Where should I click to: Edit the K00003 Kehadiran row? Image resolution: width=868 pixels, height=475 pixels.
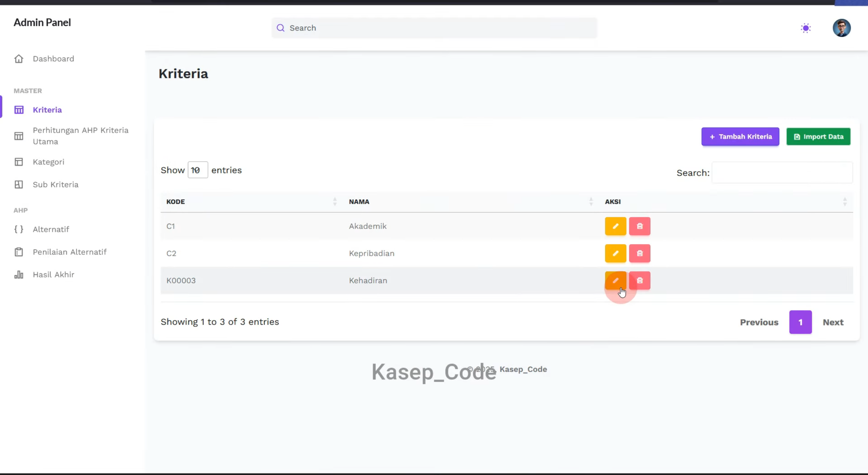(616, 280)
